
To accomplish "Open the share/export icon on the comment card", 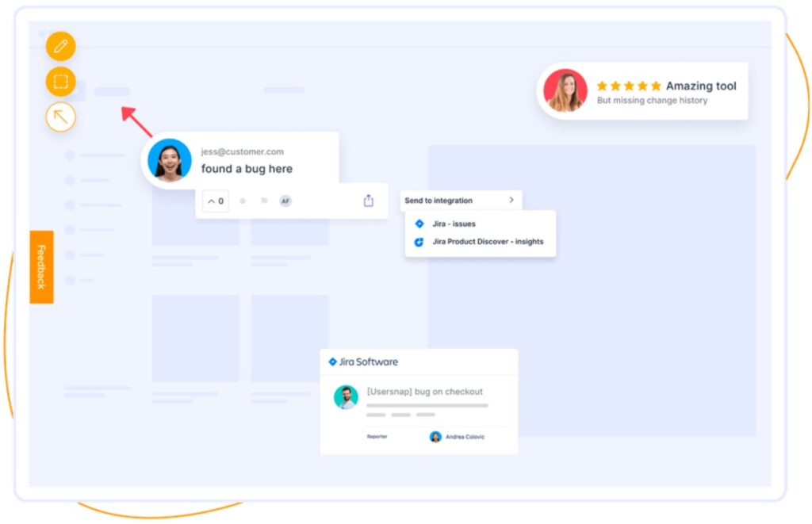I will click(368, 201).
